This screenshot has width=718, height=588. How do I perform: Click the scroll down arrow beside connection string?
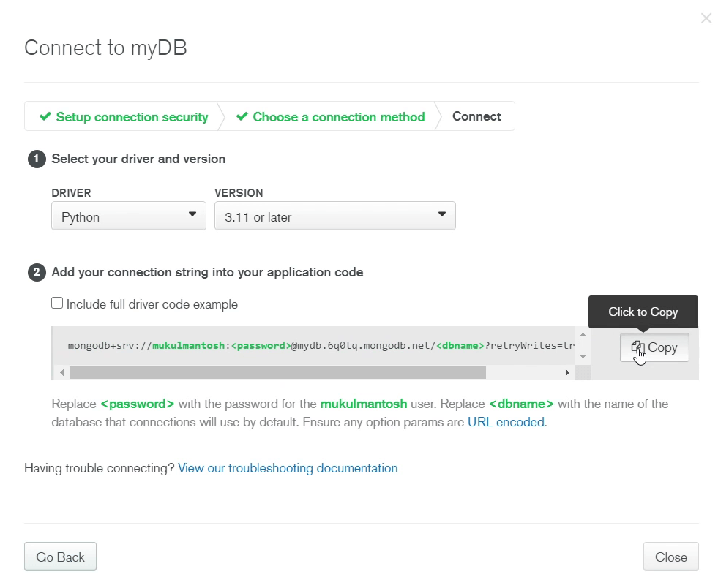583,356
